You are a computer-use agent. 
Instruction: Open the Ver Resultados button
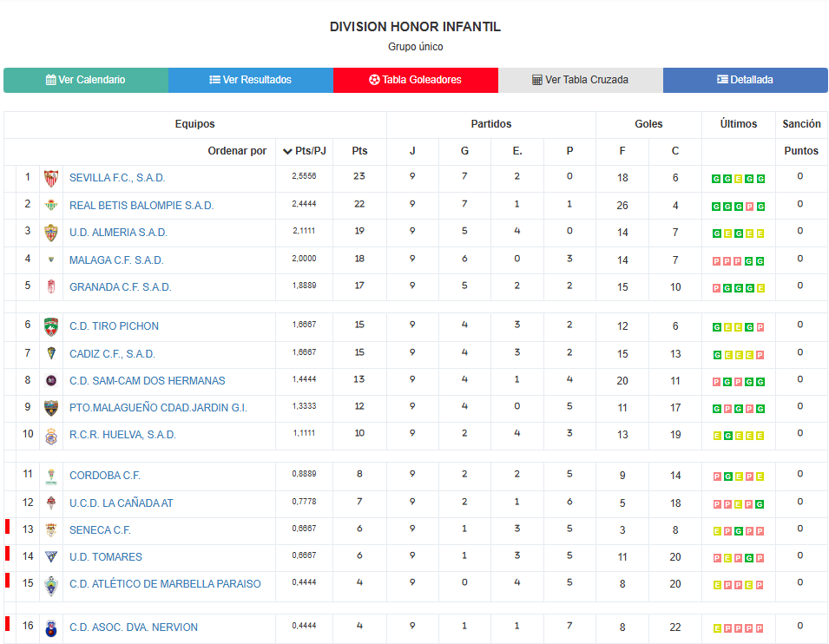point(251,80)
